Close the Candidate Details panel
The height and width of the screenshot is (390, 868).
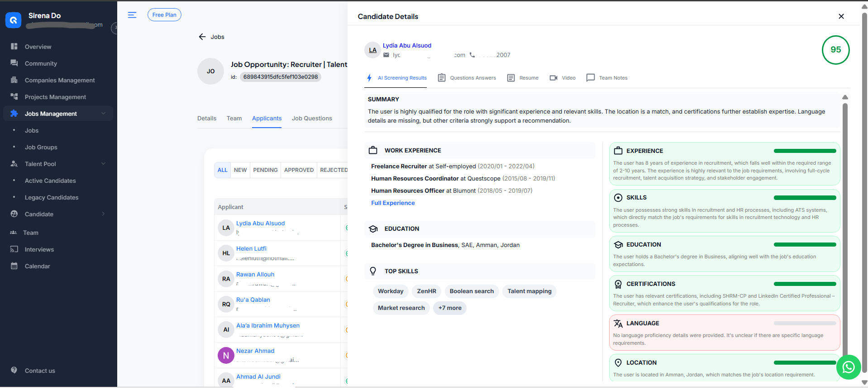[x=841, y=16]
